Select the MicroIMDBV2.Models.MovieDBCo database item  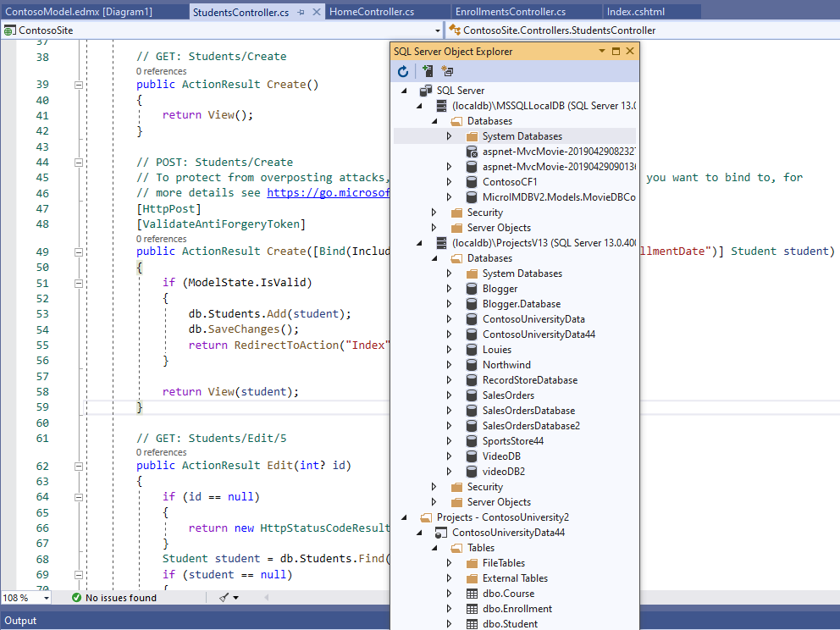pyautogui.click(x=559, y=197)
